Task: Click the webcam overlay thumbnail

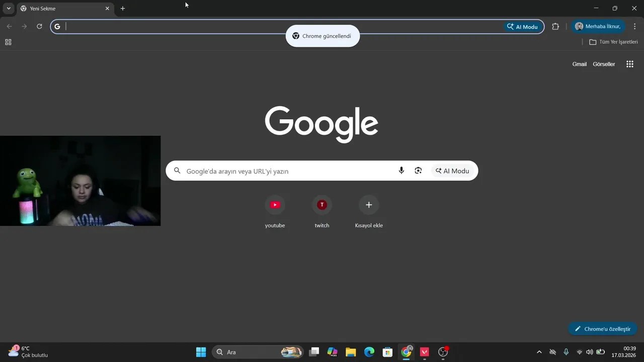Action: pyautogui.click(x=80, y=180)
